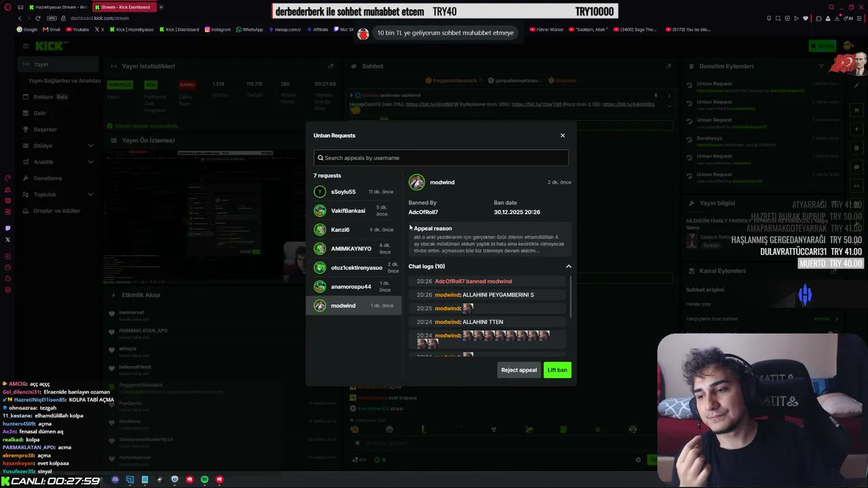Image resolution: width=868 pixels, height=488 pixels.
Task: Open a new browser tab
Action: (161, 7)
